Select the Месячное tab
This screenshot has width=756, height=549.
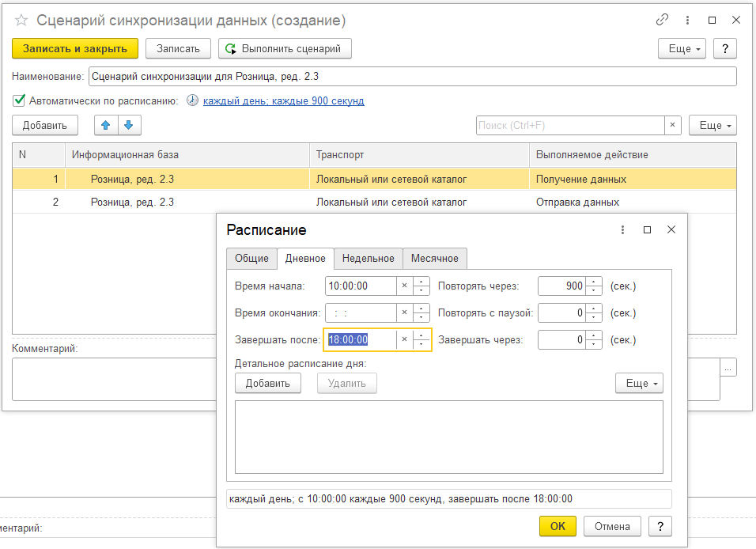[434, 259]
